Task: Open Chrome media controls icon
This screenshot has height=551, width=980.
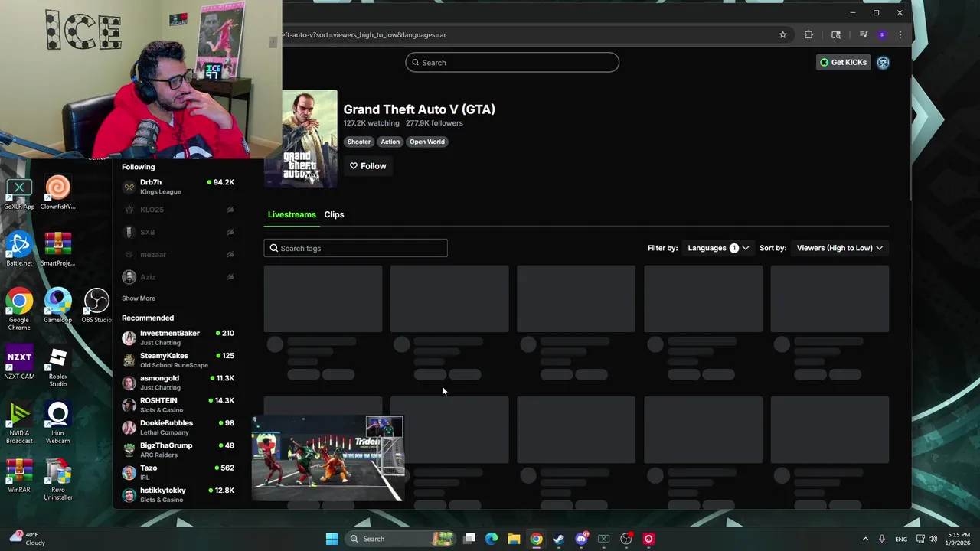Action: pyautogui.click(x=863, y=34)
